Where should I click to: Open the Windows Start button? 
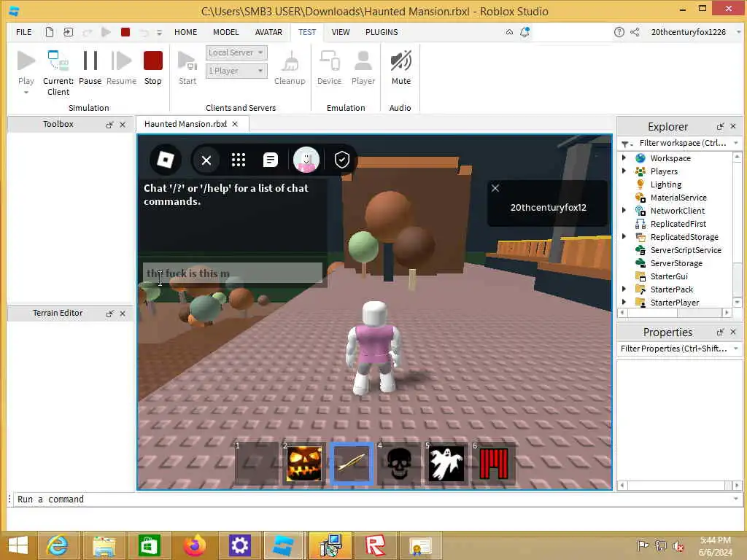pos(18,545)
